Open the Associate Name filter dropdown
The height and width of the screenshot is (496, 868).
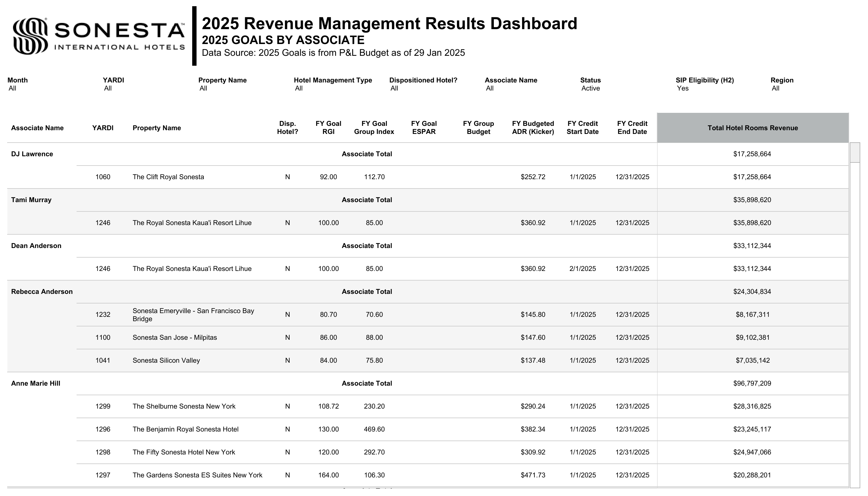[489, 89]
